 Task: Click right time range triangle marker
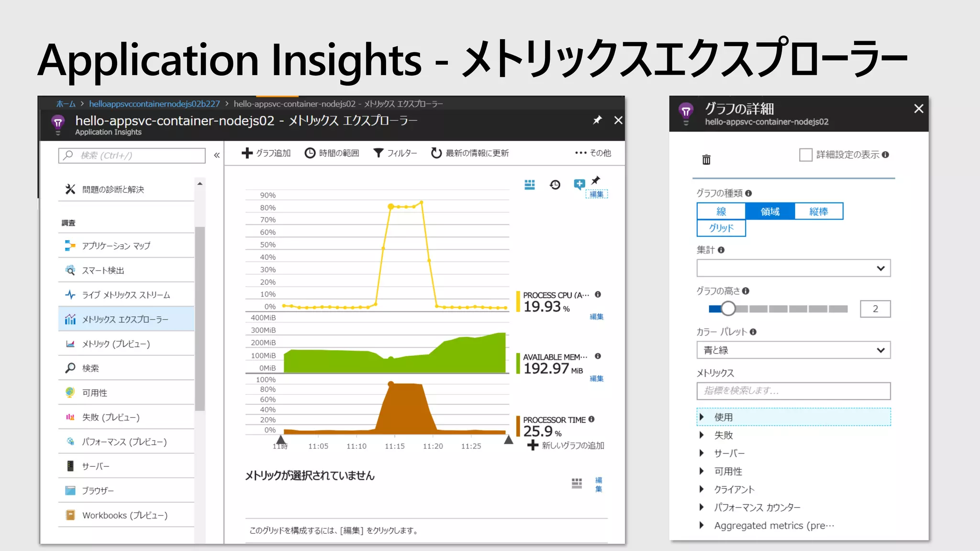509,439
